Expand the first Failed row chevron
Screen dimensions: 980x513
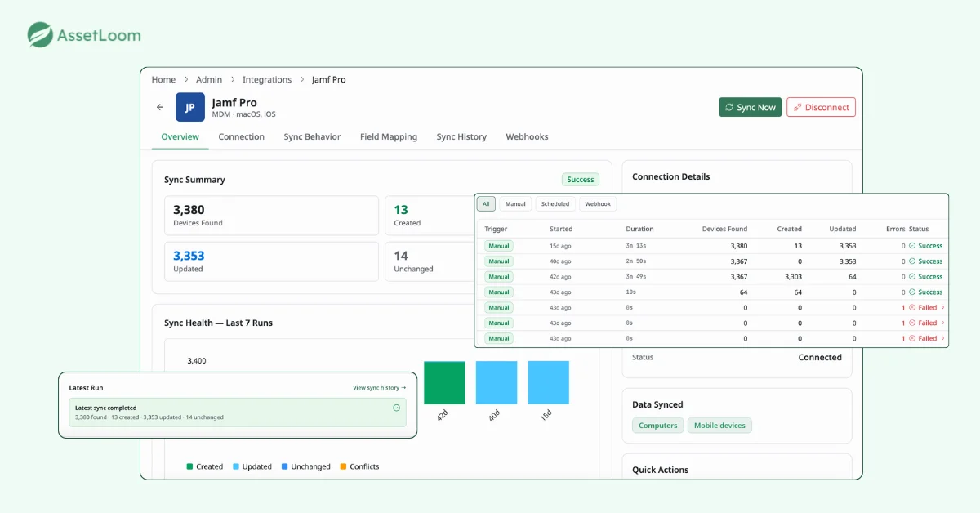pyautogui.click(x=943, y=307)
